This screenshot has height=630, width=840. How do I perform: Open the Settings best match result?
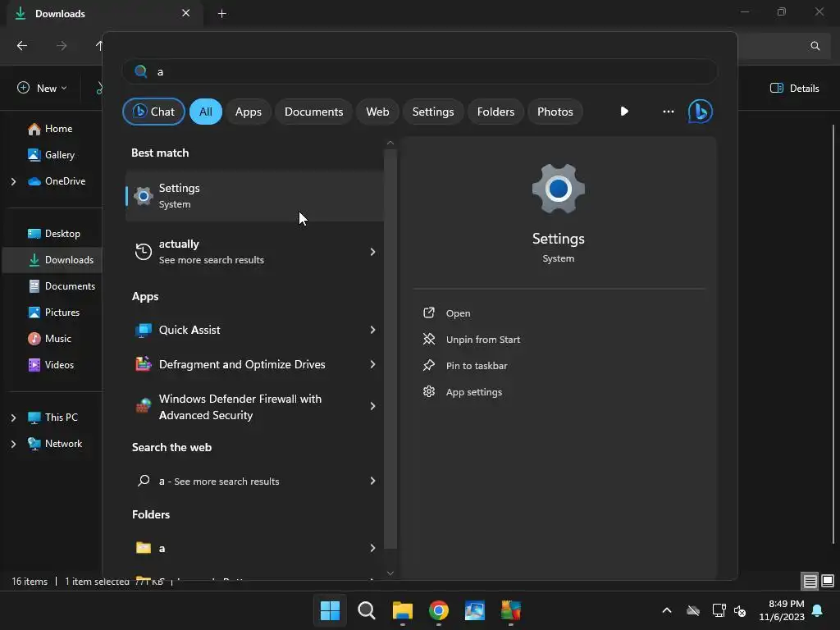[x=254, y=195]
